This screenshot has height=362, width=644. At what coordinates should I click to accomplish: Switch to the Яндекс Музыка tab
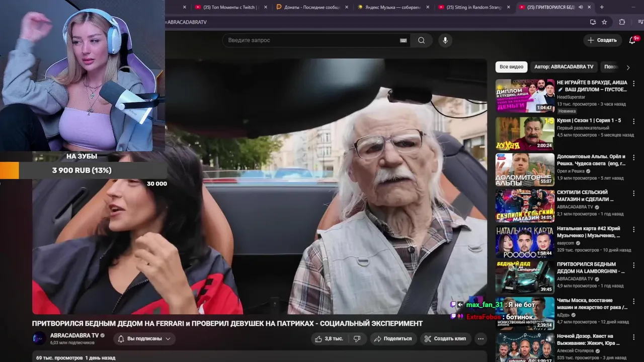point(393,7)
